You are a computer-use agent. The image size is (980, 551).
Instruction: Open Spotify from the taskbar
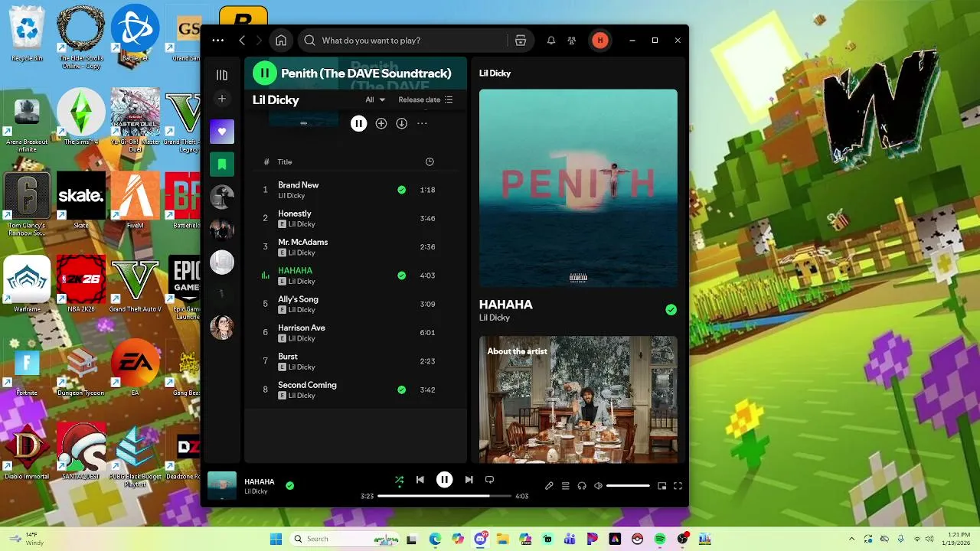click(x=660, y=539)
